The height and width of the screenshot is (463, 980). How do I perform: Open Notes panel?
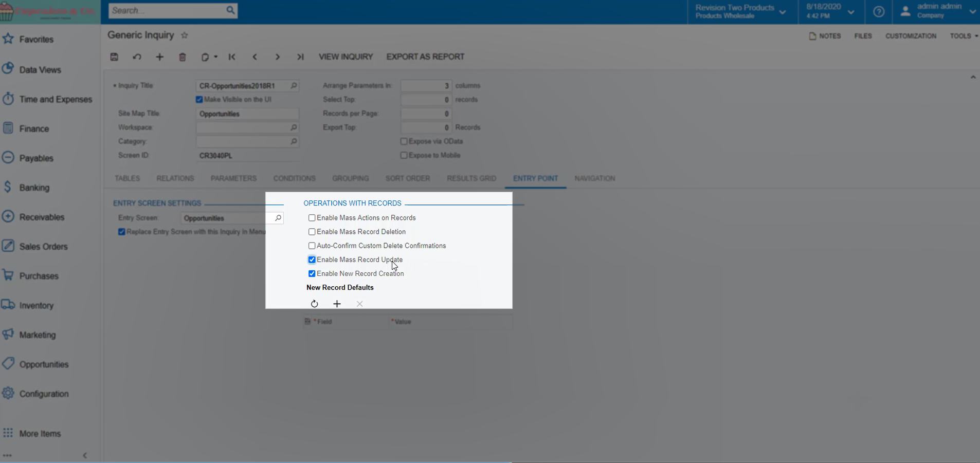(825, 36)
